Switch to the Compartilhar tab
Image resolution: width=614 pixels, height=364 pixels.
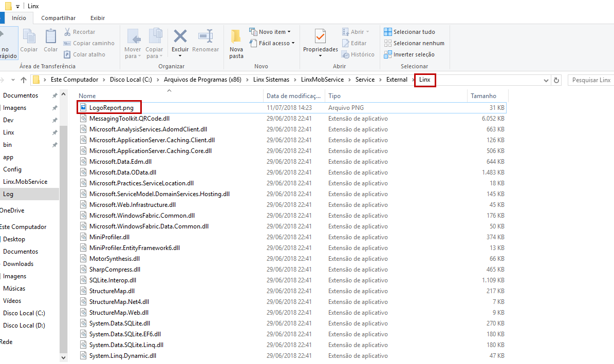(59, 18)
